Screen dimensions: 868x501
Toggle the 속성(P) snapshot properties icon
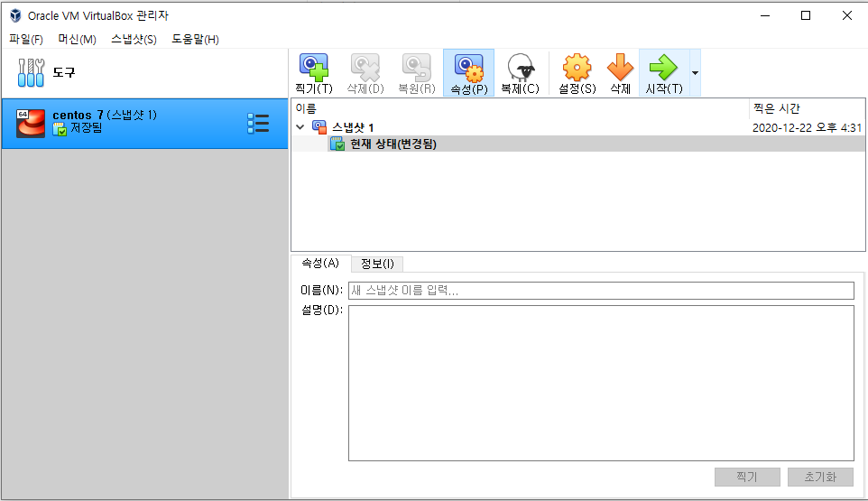[469, 68]
